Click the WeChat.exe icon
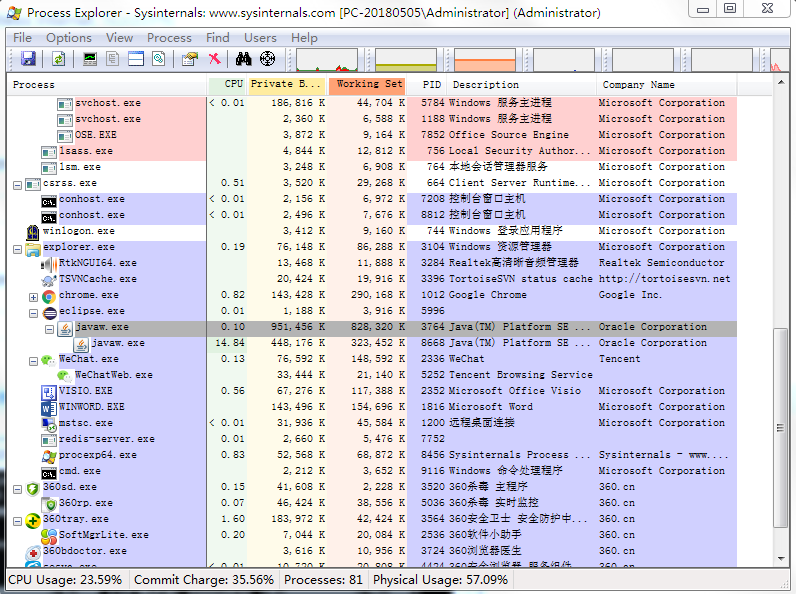The height and width of the screenshot is (594, 796). click(49, 360)
